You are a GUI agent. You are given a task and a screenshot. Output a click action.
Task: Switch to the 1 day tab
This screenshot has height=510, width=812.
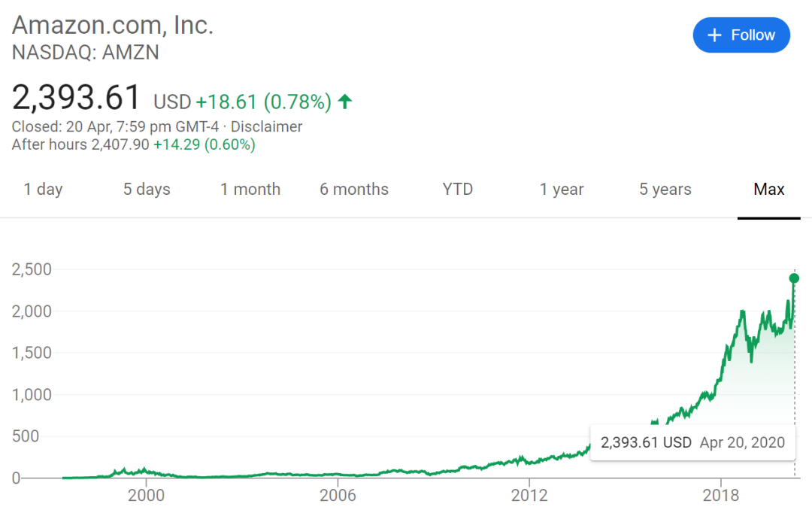[43, 190]
